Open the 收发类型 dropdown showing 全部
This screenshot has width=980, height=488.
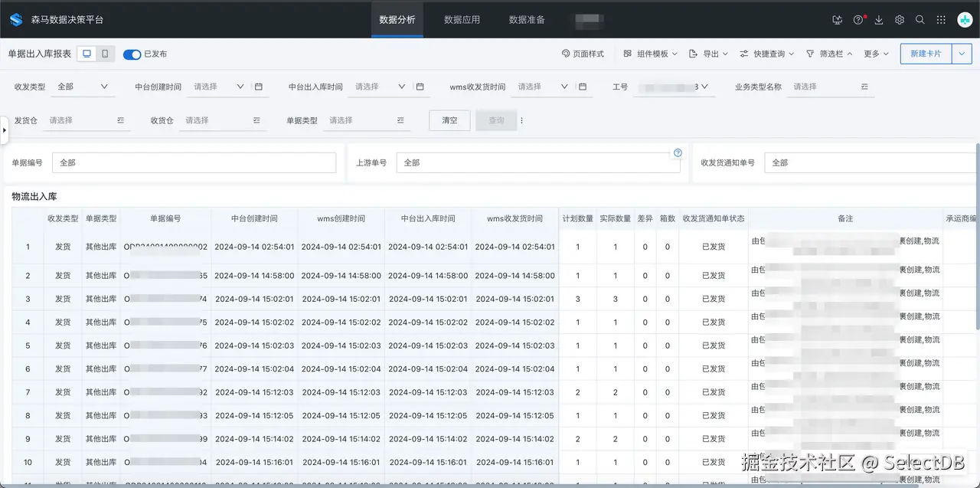click(x=82, y=87)
